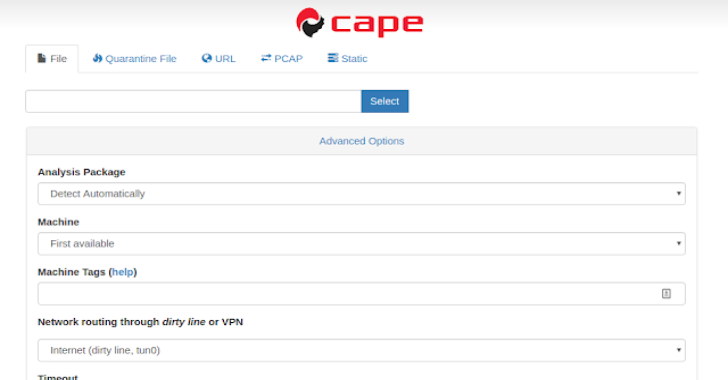Select the Static tab
This screenshot has height=380, width=728.
[x=348, y=59]
